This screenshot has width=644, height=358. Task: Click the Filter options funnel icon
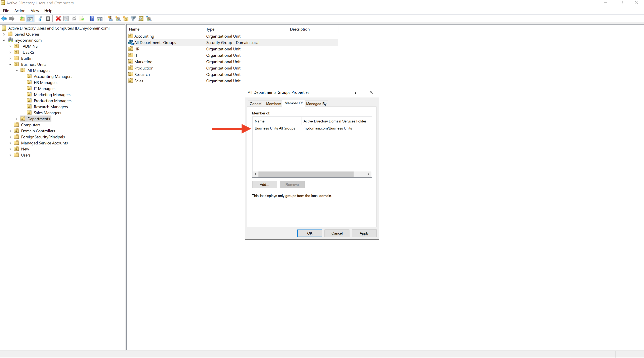click(x=133, y=18)
